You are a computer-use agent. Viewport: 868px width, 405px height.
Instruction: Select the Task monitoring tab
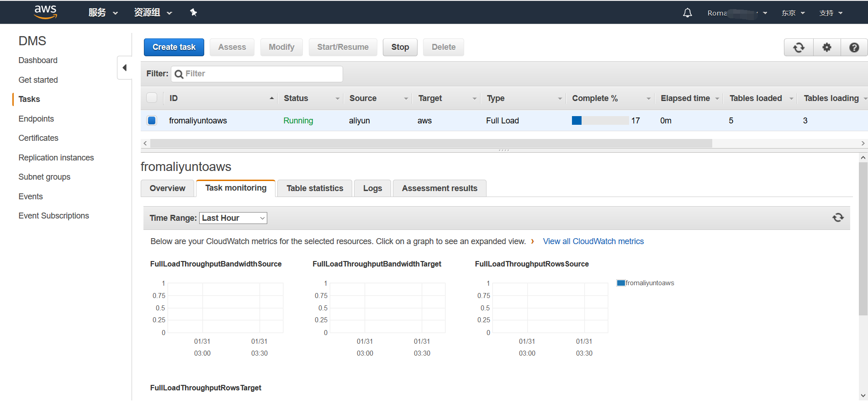[x=236, y=188]
